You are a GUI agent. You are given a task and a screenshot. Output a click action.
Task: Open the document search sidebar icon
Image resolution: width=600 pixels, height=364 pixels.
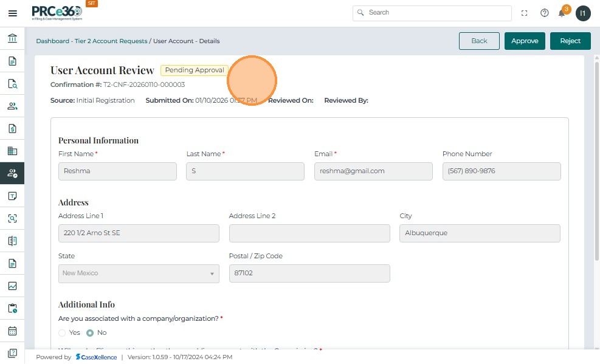(12, 84)
